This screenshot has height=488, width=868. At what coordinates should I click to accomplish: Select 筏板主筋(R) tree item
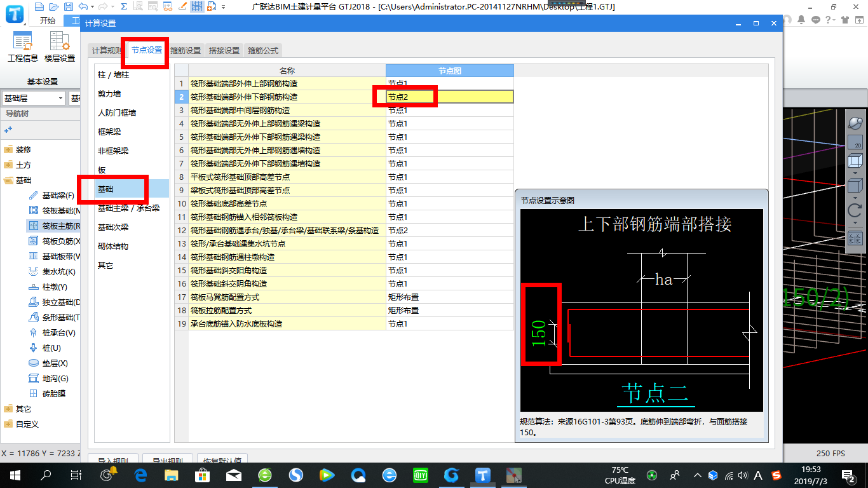click(53, 226)
